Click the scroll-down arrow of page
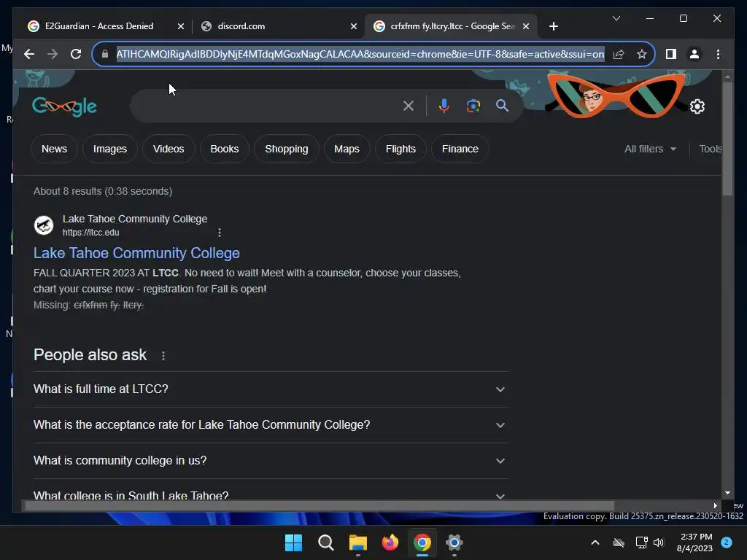Screen dimensions: 747x560 [x=727, y=493]
